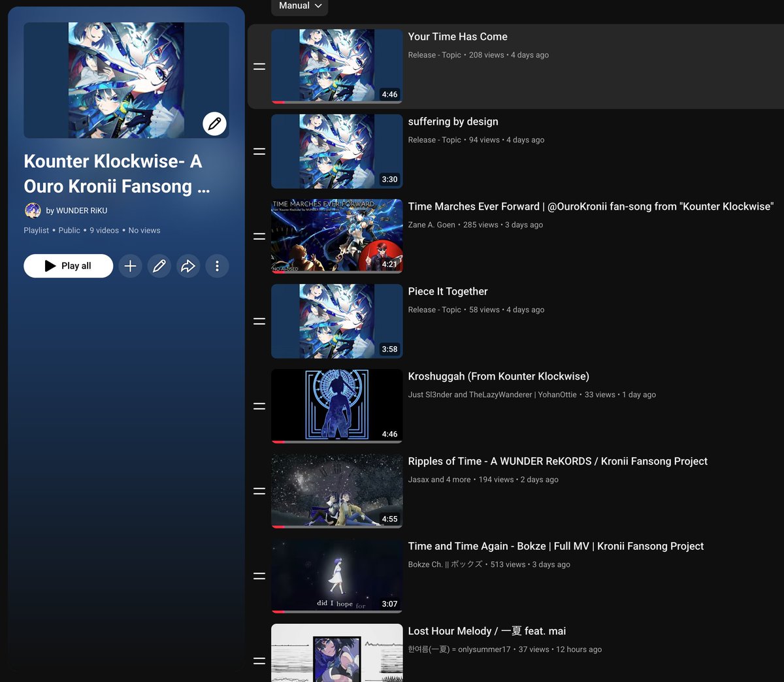Click the playlist cover art image

click(126, 80)
